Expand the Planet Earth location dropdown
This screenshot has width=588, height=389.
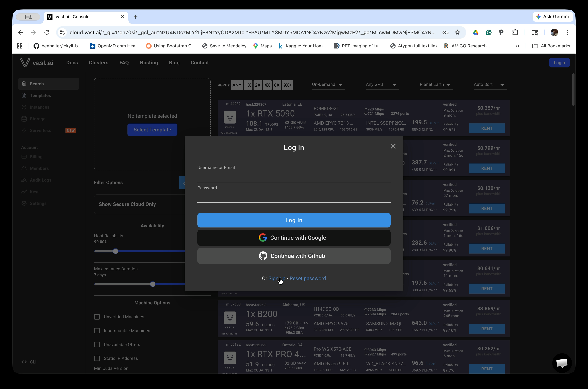436,85
